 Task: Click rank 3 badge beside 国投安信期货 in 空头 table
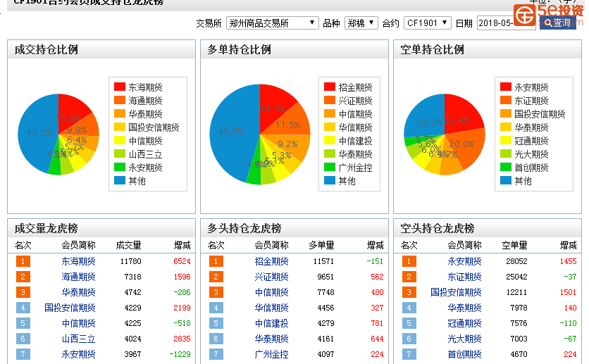click(x=409, y=292)
